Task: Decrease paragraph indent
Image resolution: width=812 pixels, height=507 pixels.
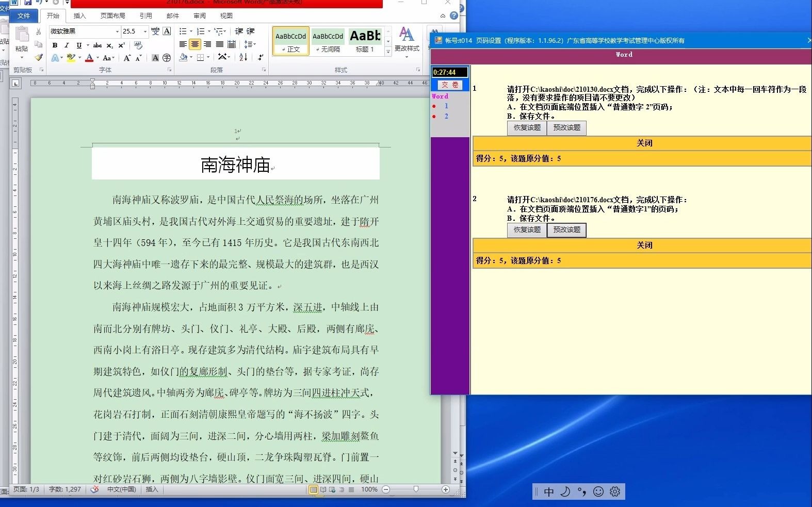Action: (x=239, y=31)
